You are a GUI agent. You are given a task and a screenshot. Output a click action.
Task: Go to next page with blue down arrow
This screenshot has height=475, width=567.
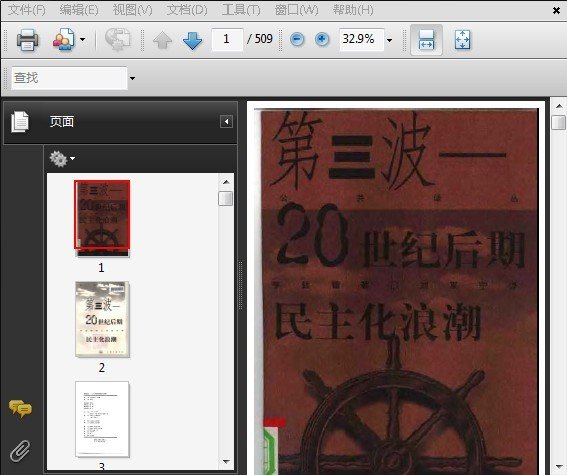(192, 40)
